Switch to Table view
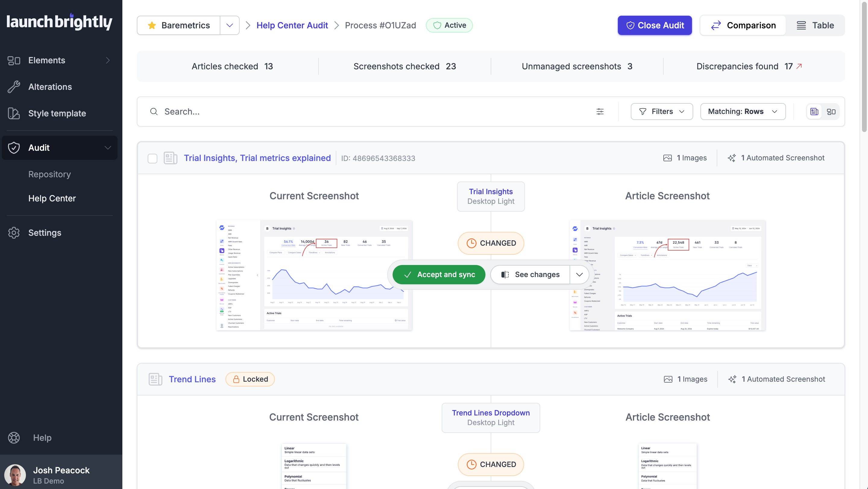868x489 pixels. [815, 25]
